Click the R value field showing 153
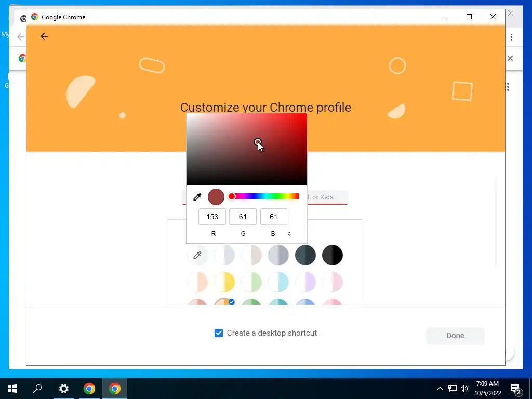The height and width of the screenshot is (399, 532). pyautogui.click(x=212, y=217)
